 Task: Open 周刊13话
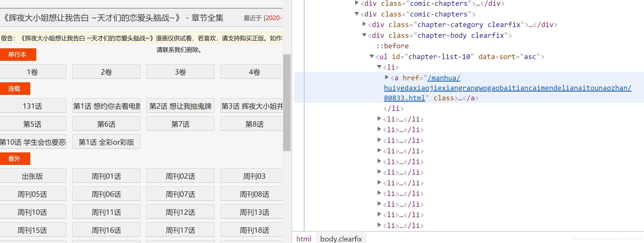[252, 212]
